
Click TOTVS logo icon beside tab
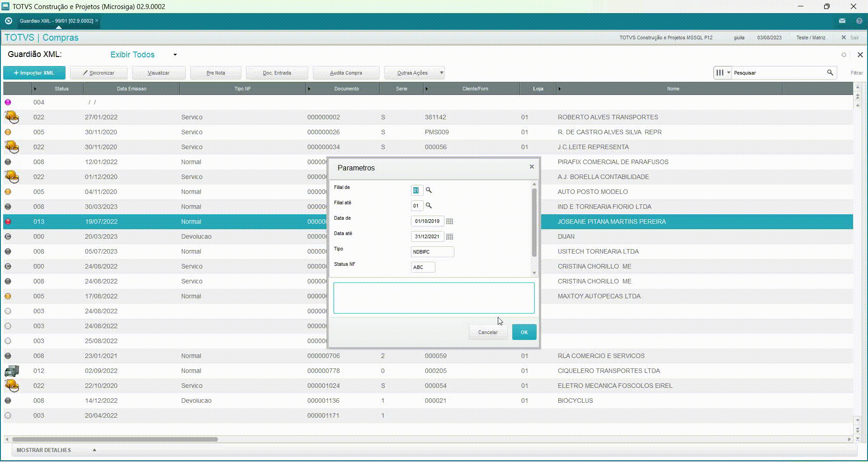pyautogui.click(x=8, y=21)
